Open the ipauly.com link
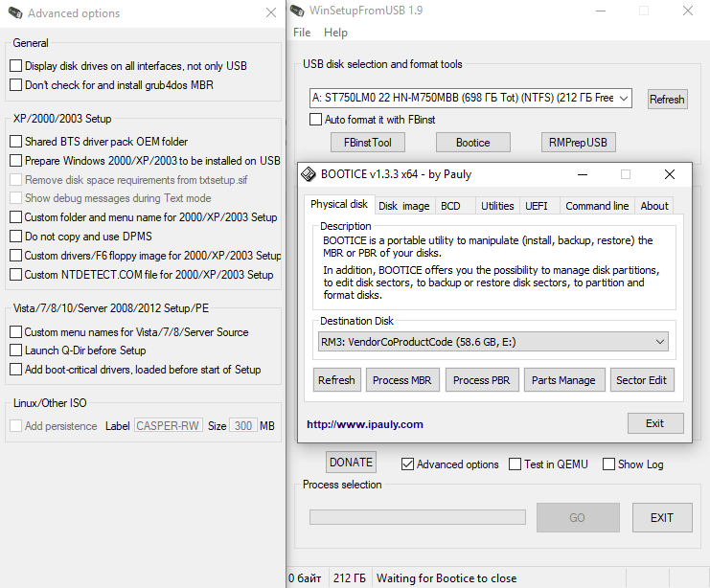 point(365,424)
